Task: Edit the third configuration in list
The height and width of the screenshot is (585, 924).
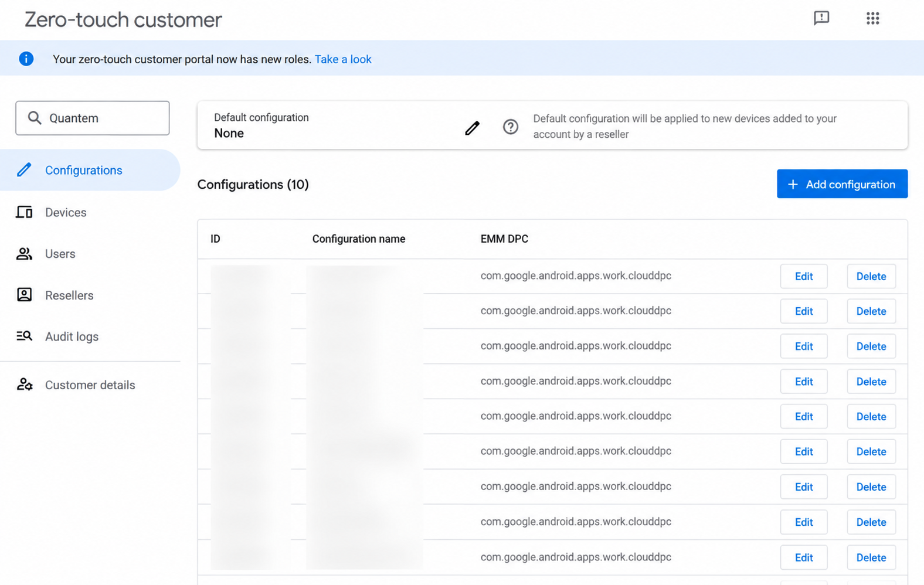Action: [803, 346]
